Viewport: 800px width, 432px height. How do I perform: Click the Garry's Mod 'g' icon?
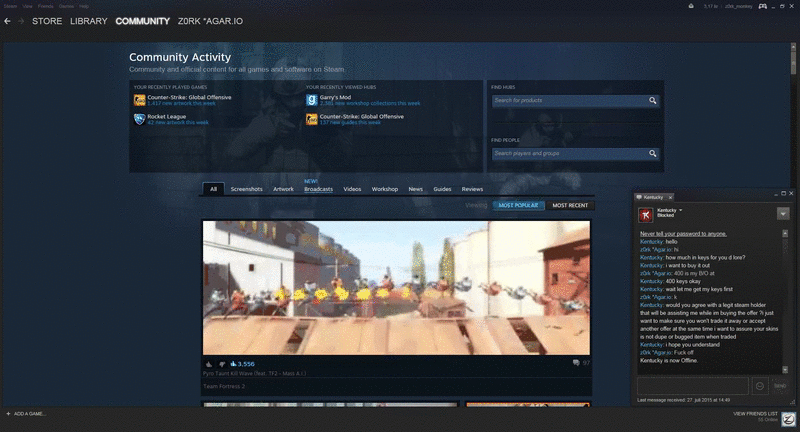click(x=312, y=100)
